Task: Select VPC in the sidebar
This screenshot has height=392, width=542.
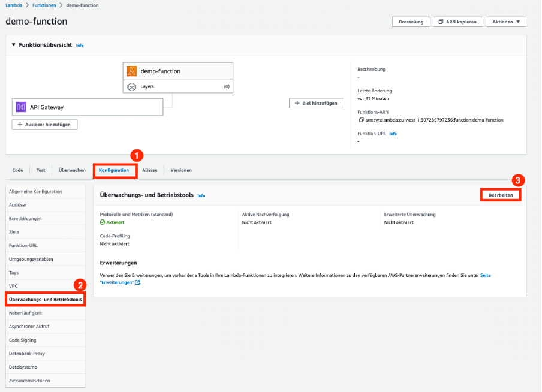Action: tap(46, 286)
